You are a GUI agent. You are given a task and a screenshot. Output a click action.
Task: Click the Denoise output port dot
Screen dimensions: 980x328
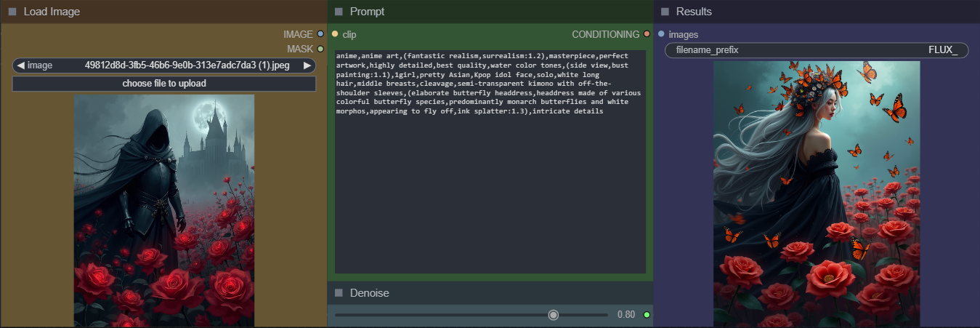pos(647,315)
